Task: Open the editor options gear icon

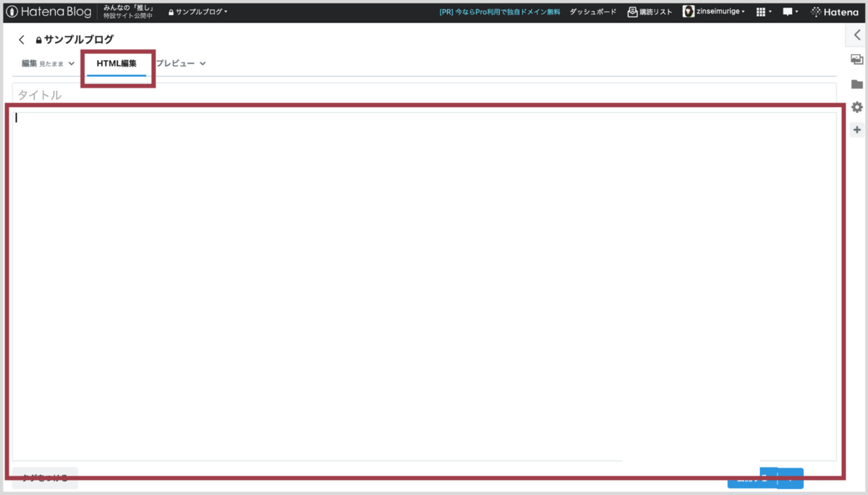Action: 857,107
